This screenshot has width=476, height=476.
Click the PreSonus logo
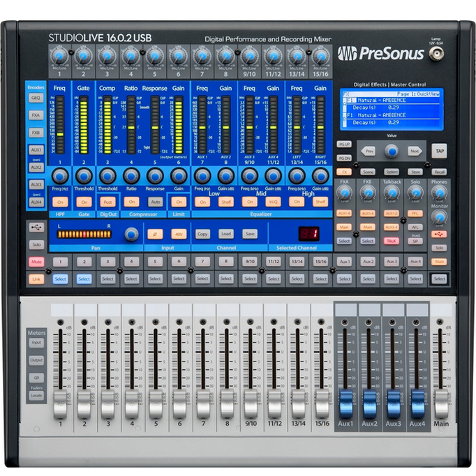pyautogui.click(x=380, y=54)
